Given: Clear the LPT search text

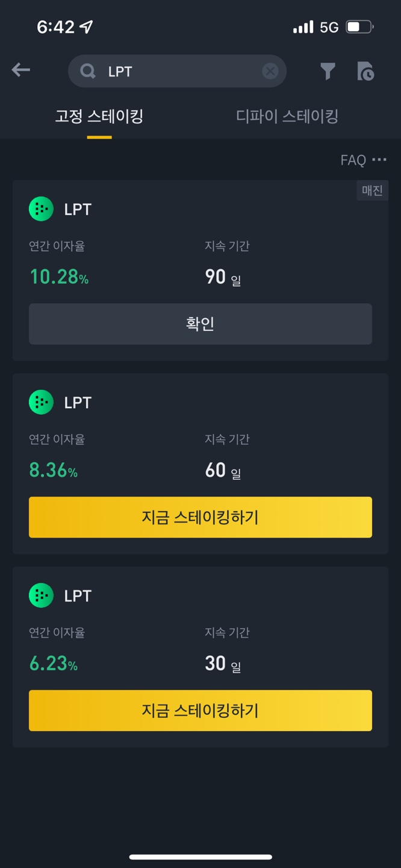Looking at the screenshot, I should [270, 71].
